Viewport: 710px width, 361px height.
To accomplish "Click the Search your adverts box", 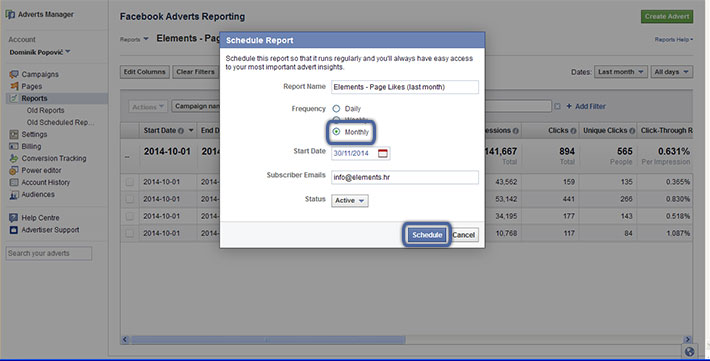I will (49, 253).
